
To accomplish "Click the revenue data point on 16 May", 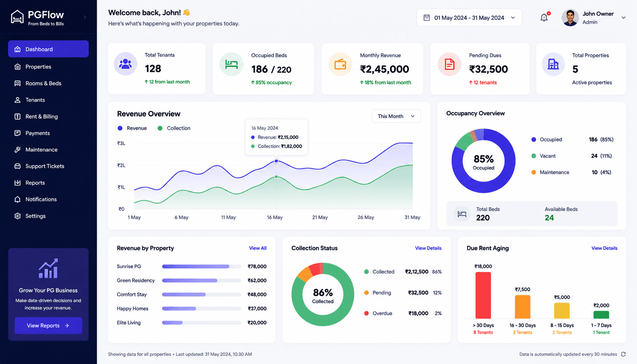I will pyautogui.click(x=276, y=161).
